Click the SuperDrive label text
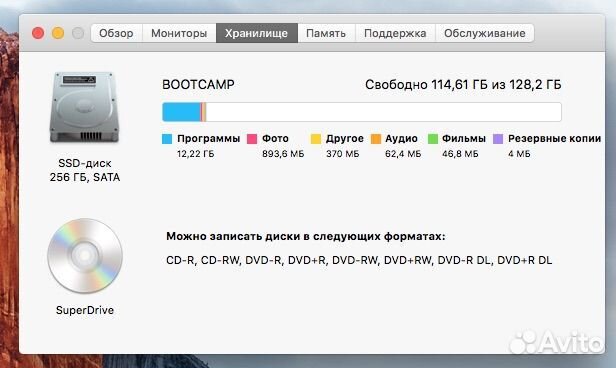This screenshot has height=368, width=616. (x=85, y=310)
